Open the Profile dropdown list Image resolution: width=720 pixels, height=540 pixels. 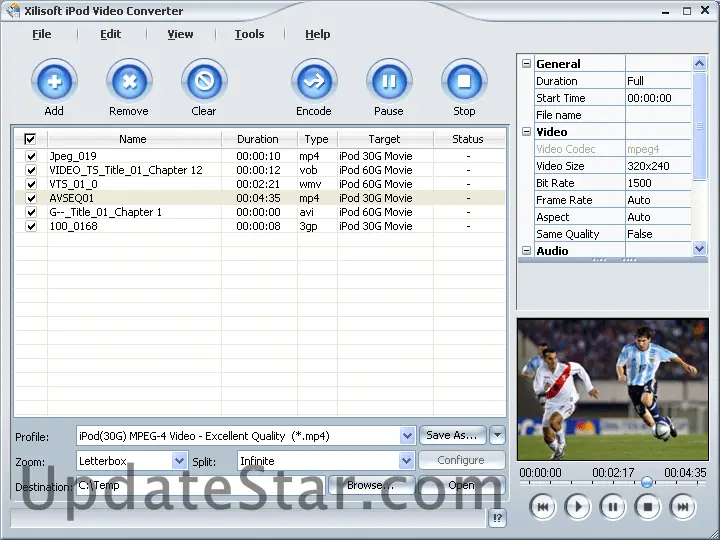coord(407,436)
